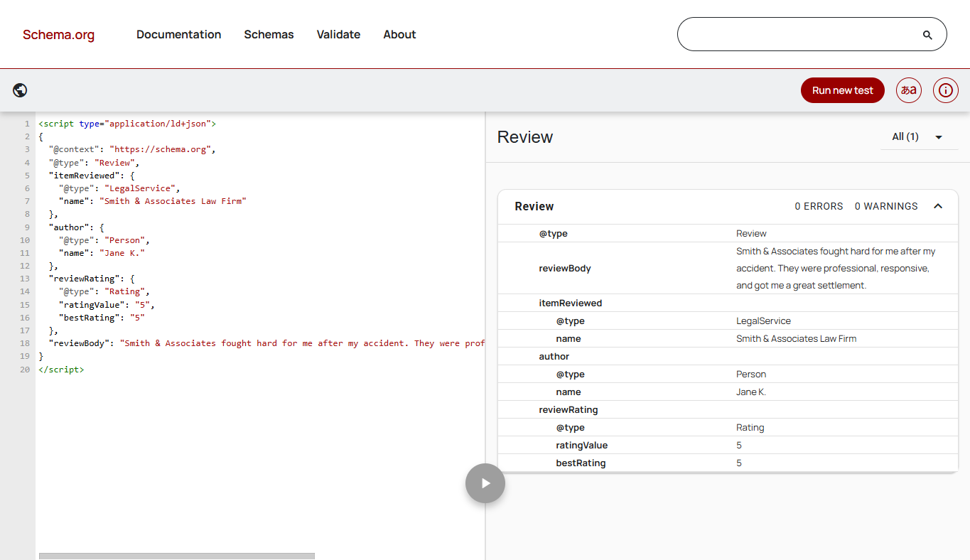Go to the Validate page
This screenshot has width=970, height=560.
(x=338, y=34)
